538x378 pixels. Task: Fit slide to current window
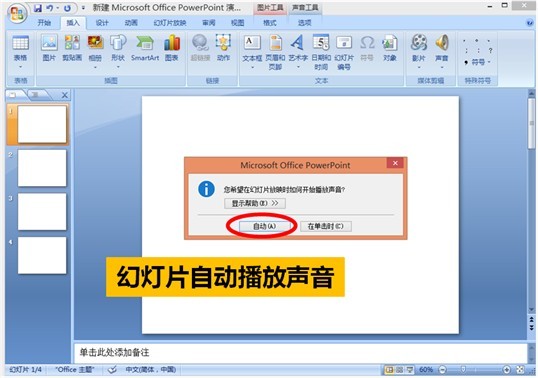click(521, 370)
